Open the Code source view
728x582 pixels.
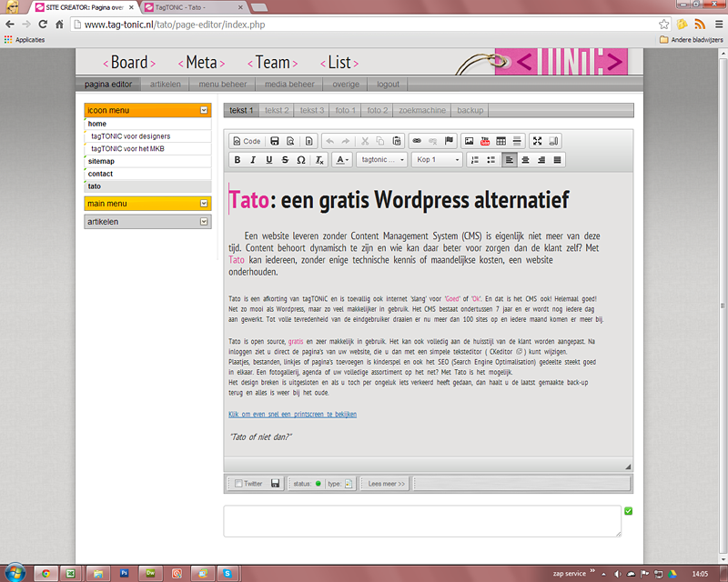tap(247, 141)
